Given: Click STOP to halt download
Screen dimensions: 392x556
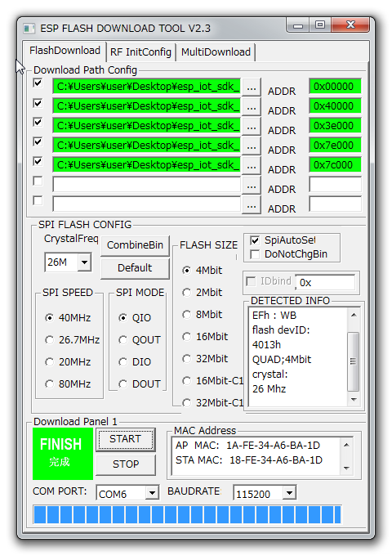Looking at the screenshot, I should (125, 464).
